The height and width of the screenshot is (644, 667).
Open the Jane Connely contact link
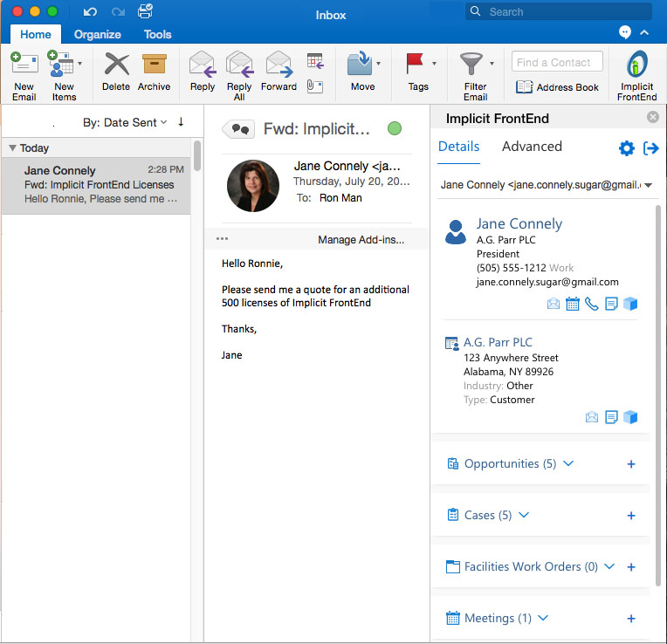point(519,224)
